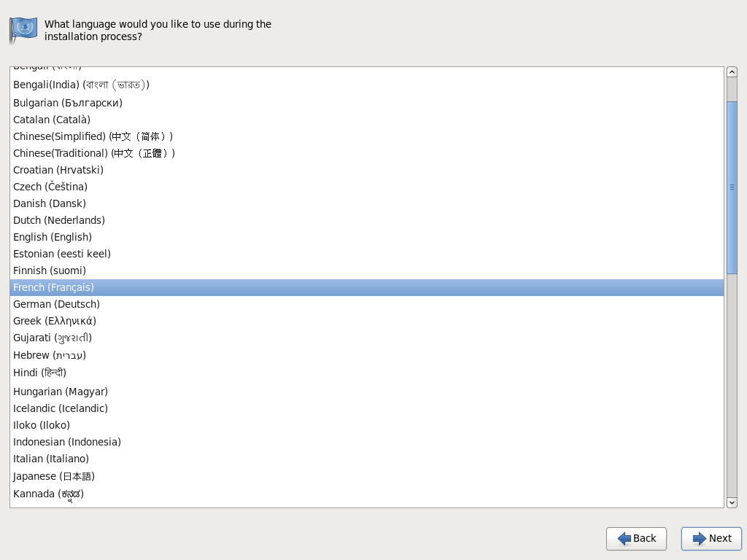Screen dimensions: 747x560
Task: Click the Back button arrow icon
Action: click(x=624, y=538)
